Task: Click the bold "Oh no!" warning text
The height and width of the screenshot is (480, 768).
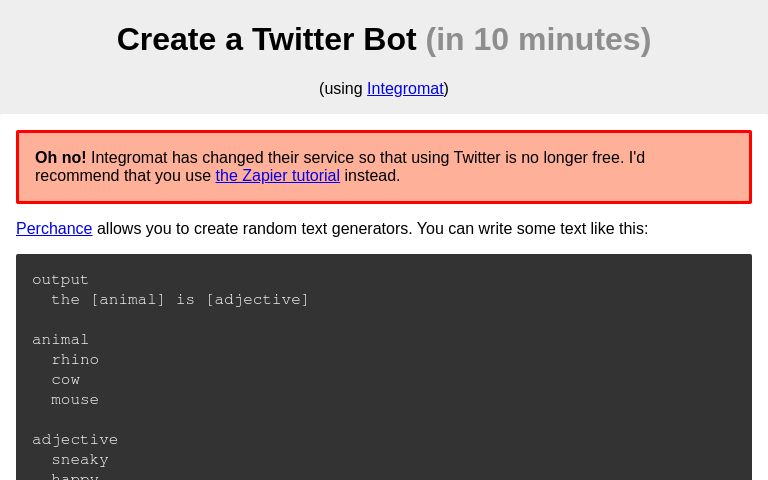Action: [61, 158]
